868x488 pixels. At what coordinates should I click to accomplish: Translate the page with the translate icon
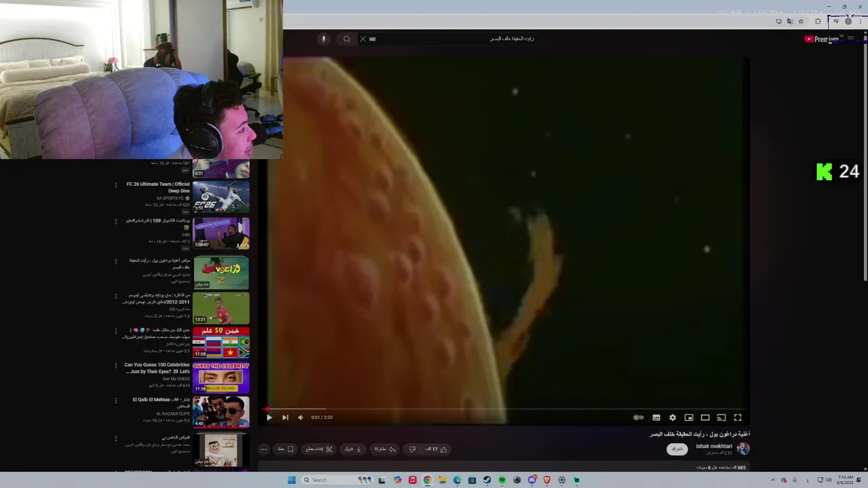point(789,21)
